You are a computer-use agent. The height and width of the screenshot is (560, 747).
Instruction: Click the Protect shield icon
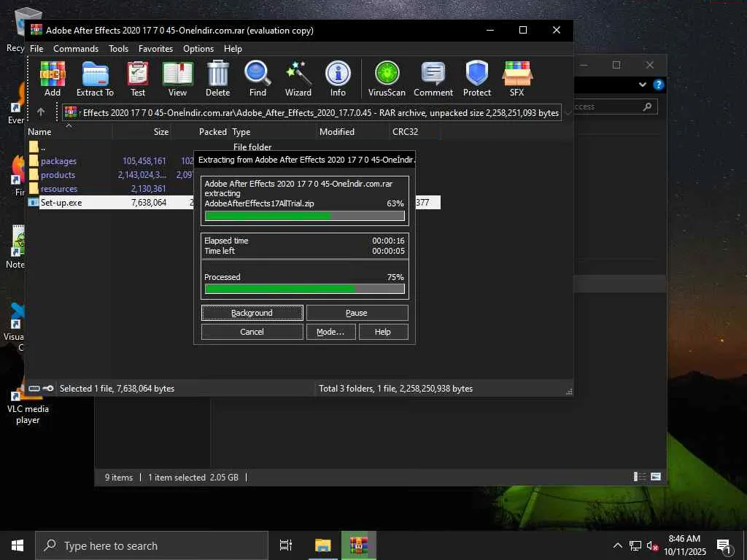[477, 79]
